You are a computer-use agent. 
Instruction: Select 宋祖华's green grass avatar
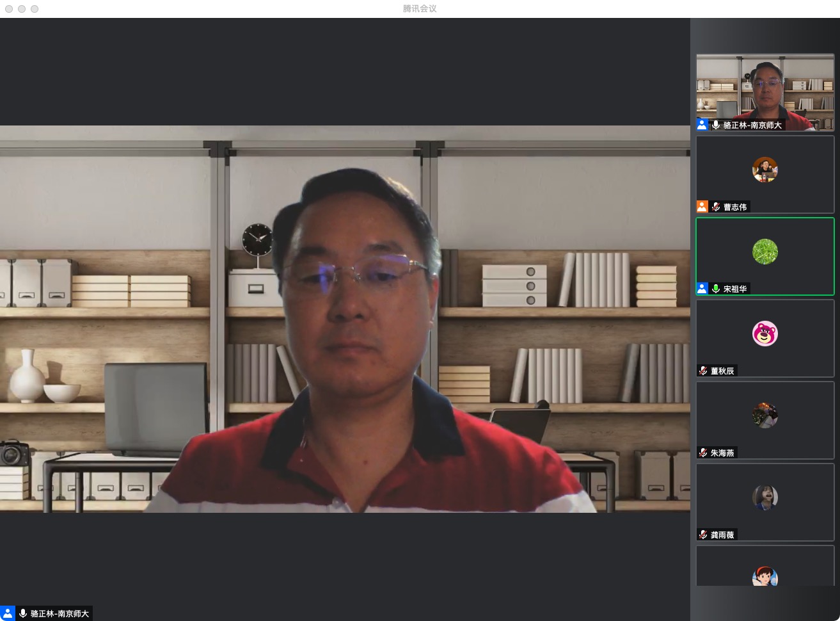click(x=765, y=252)
